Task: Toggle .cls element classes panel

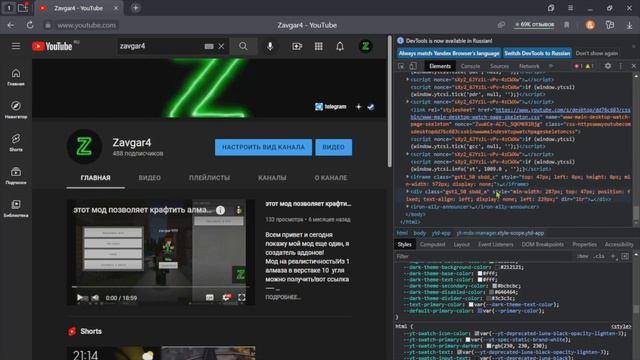Action: (x=599, y=256)
